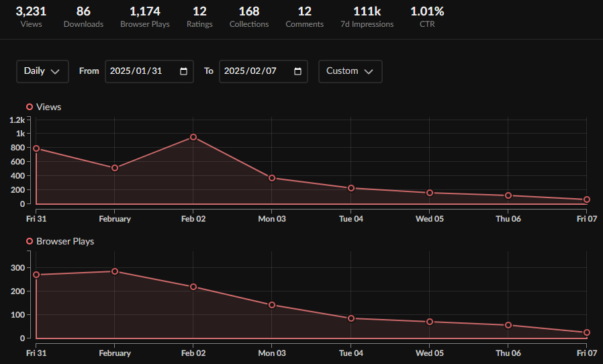Viewport: 603px width, 364px height.
Task: Click the Tue 04 label under Views chart
Action: (x=351, y=219)
